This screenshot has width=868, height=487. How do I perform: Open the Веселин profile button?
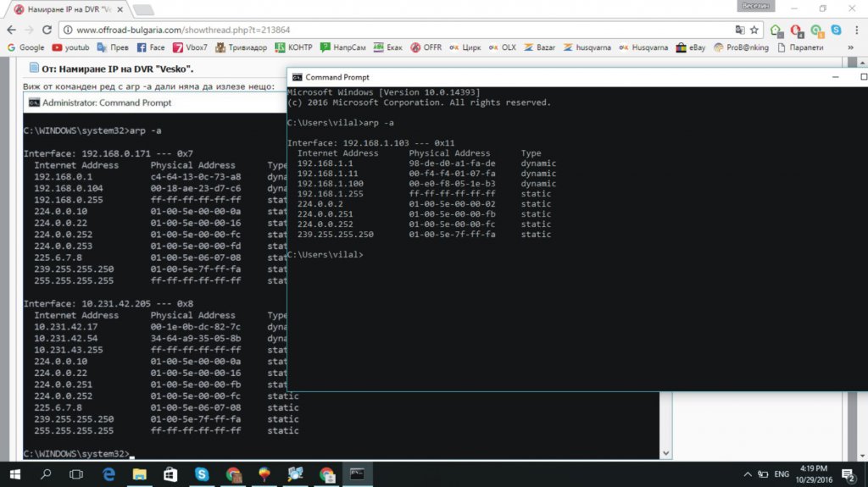(x=755, y=6)
